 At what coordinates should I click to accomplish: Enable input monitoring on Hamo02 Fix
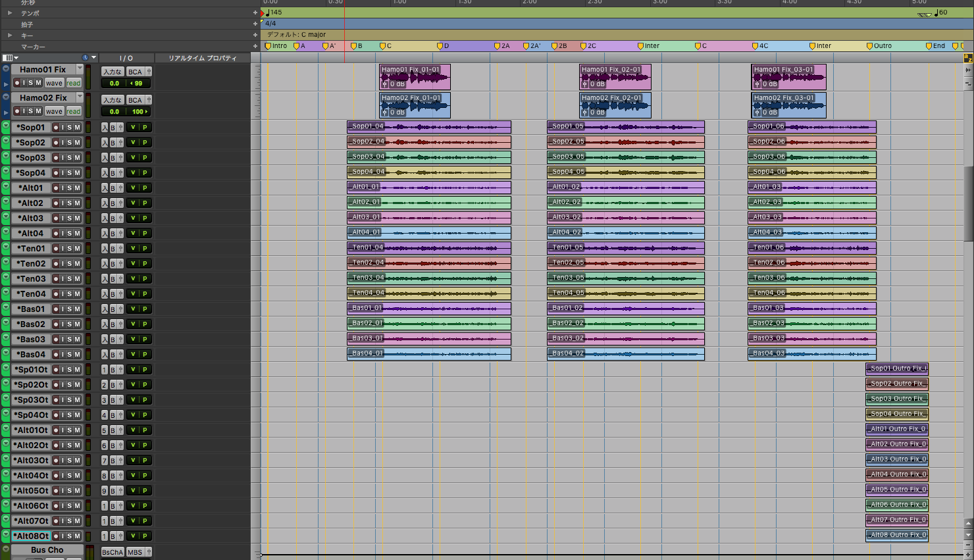click(x=24, y=111)
